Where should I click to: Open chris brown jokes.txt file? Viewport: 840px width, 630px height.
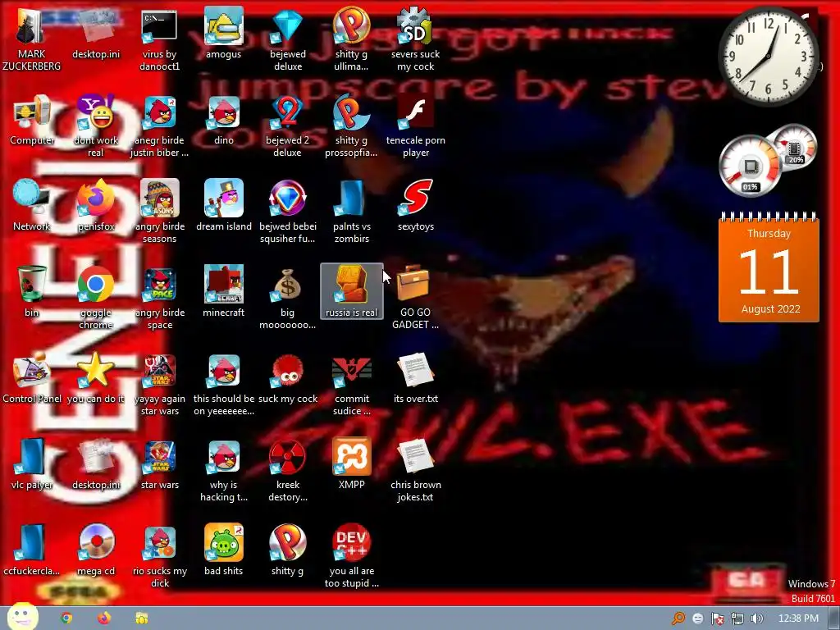click(416, 470)
